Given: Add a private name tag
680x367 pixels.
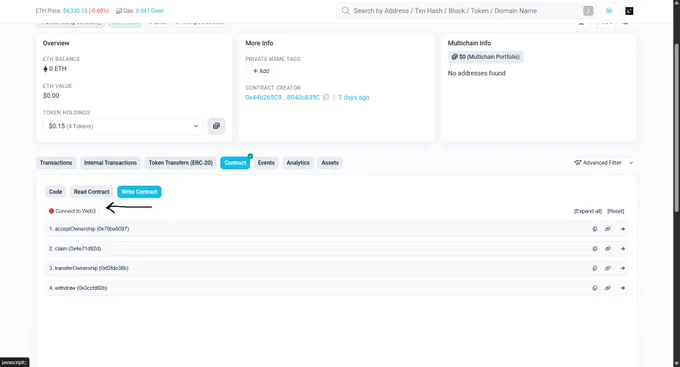Looking at the screenshot, I should (261, 71).
